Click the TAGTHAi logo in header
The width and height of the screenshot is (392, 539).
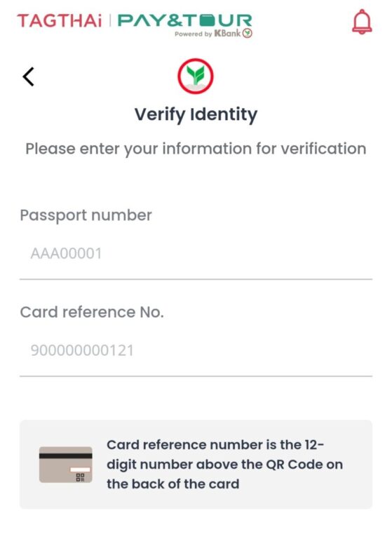pyautogui.click(x=60, y=20)
